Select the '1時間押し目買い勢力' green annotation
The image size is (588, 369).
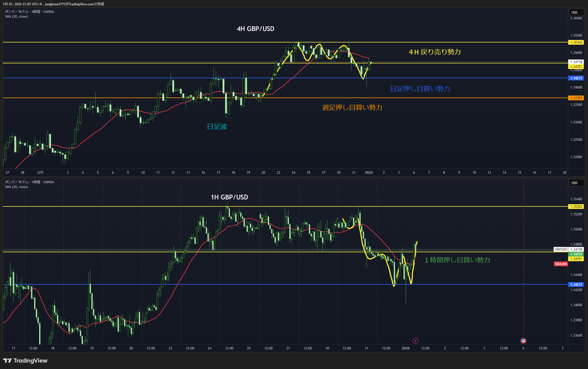coord(457,260)
